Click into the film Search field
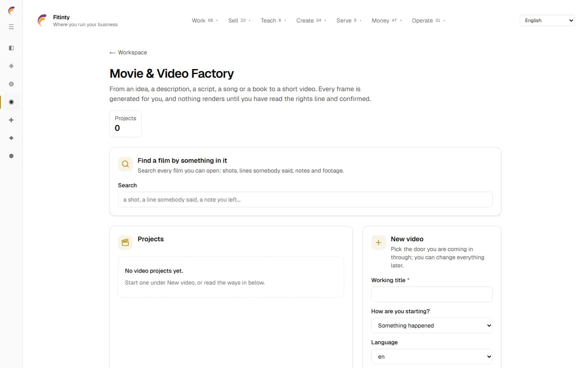Viewport: 588px width, 368px height. coord(305,200)
